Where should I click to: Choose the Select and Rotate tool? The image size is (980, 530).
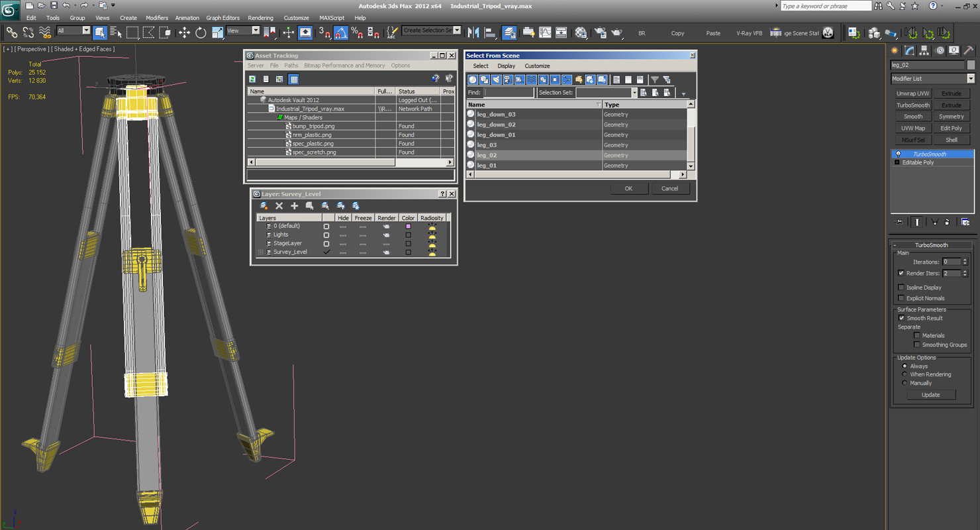point(201,32)
